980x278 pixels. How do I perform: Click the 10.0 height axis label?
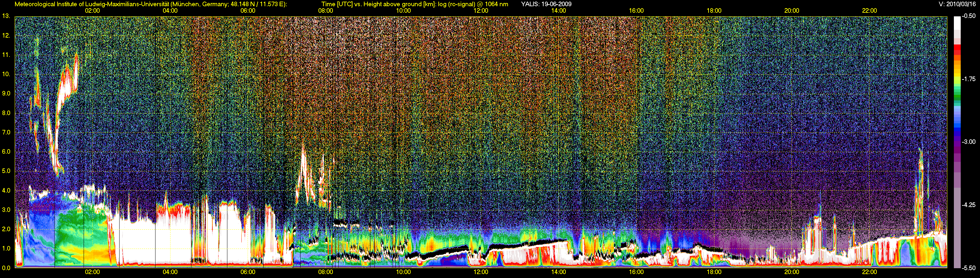[6, 74]
